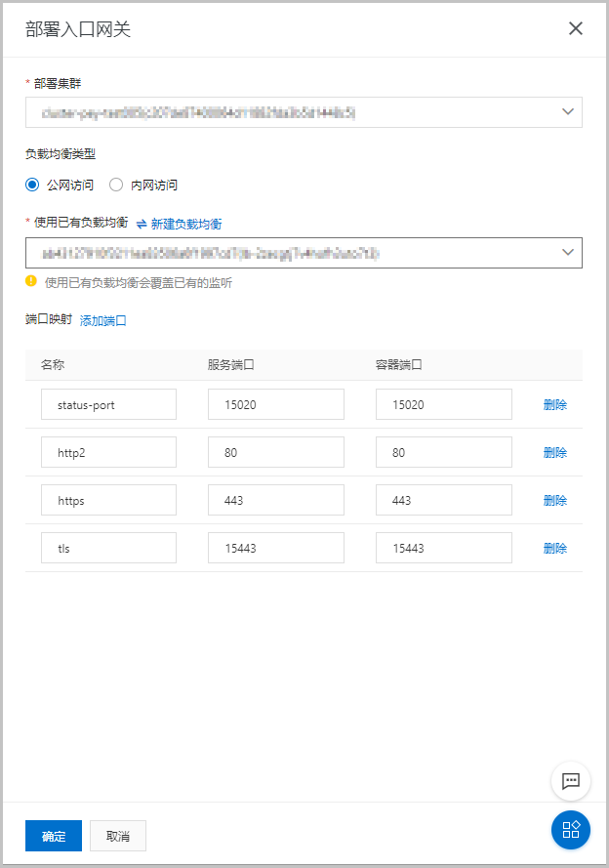Expand the 使用已有负载均衡 dropdown
This screenshot has width=609, height=868.
point(304,253)
